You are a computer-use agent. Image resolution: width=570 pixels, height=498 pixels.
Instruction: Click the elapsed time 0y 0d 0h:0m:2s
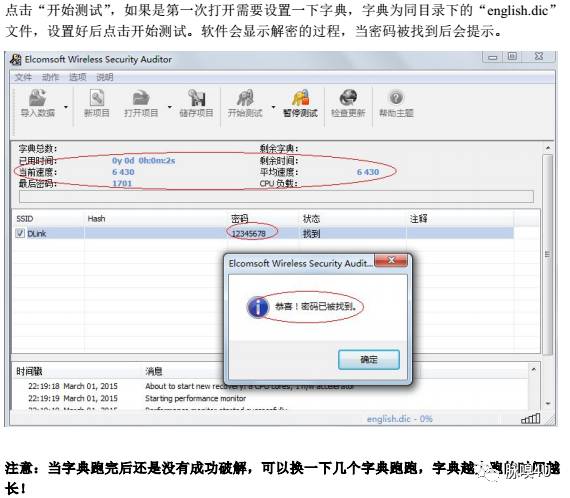point(144,161)
